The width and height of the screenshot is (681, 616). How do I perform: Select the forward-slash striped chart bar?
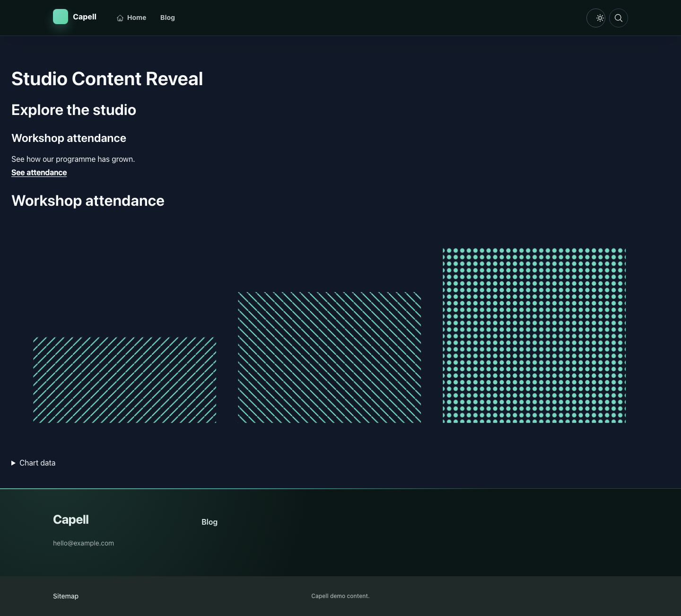click(125, 380)
